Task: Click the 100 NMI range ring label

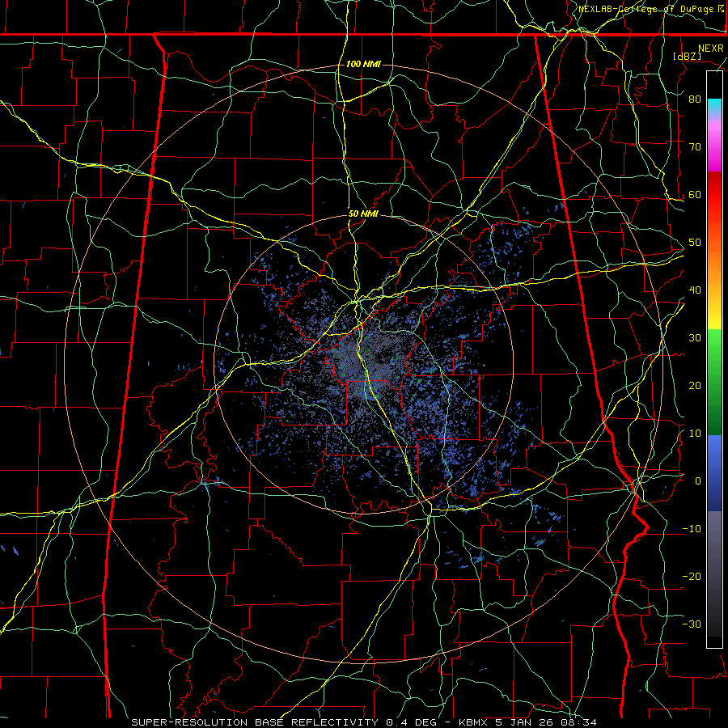Action: (363, 64)
